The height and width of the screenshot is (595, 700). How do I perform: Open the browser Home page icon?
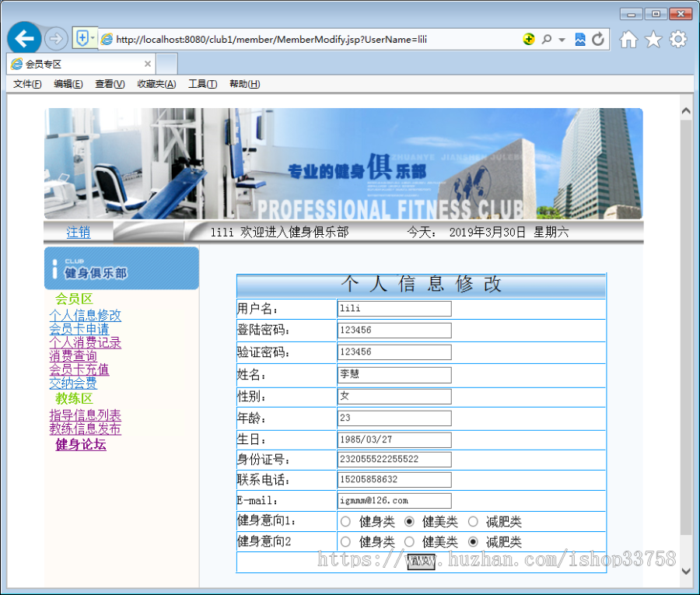coord(628,37)
